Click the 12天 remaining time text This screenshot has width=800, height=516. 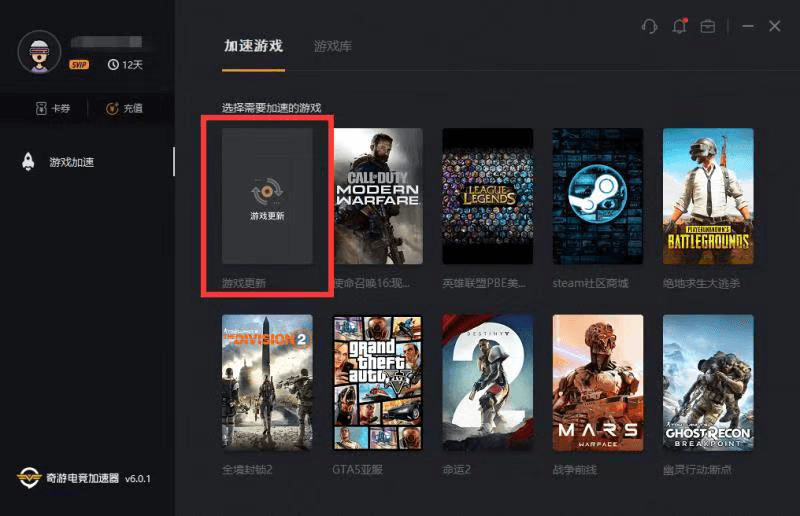tap(133, 65)
